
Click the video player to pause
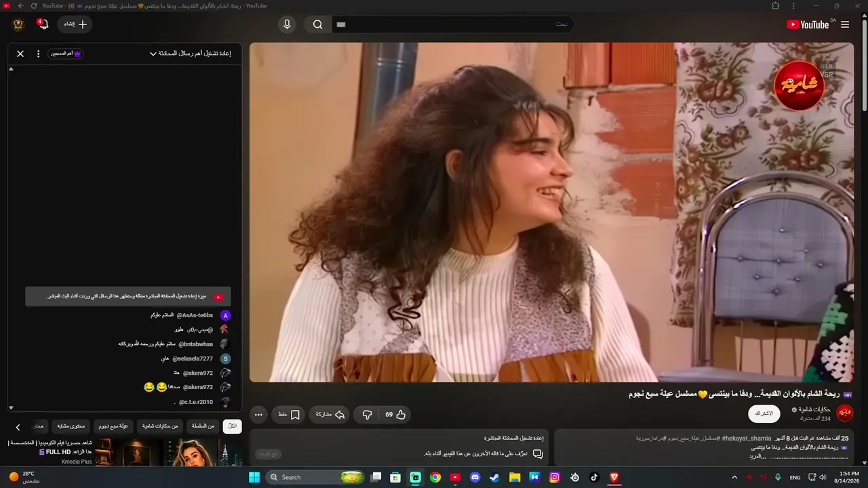click(551, 212)
